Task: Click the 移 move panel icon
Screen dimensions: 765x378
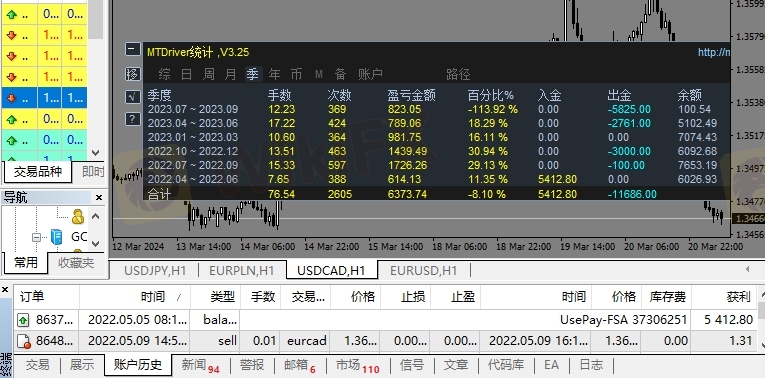Action: pyautogui.click(x=132, y=74)
